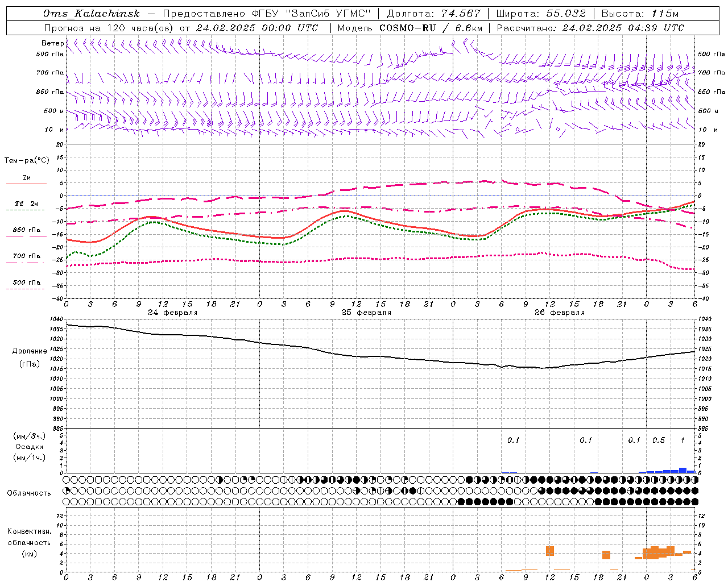Image resolution: width=728 pixels, height=582 pixels.
Task: Click the (мм/3ч.) units label
Action: pyautogui.click(x=30, y=436)
